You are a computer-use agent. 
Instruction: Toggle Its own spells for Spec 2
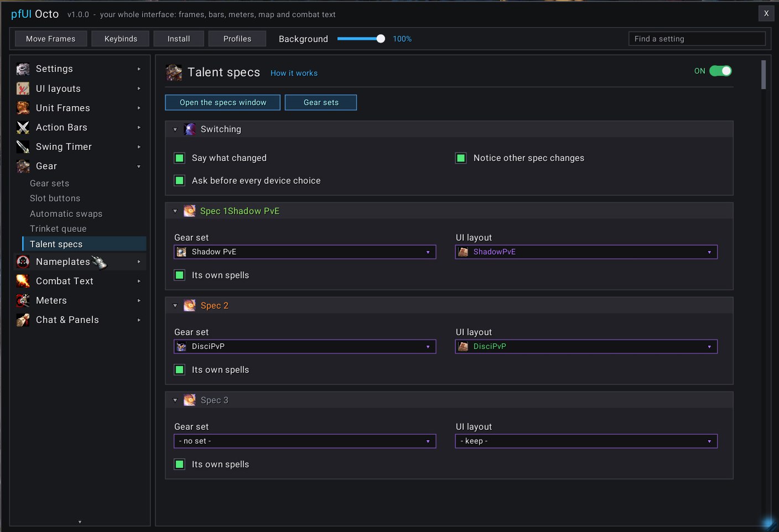(179, 370)
